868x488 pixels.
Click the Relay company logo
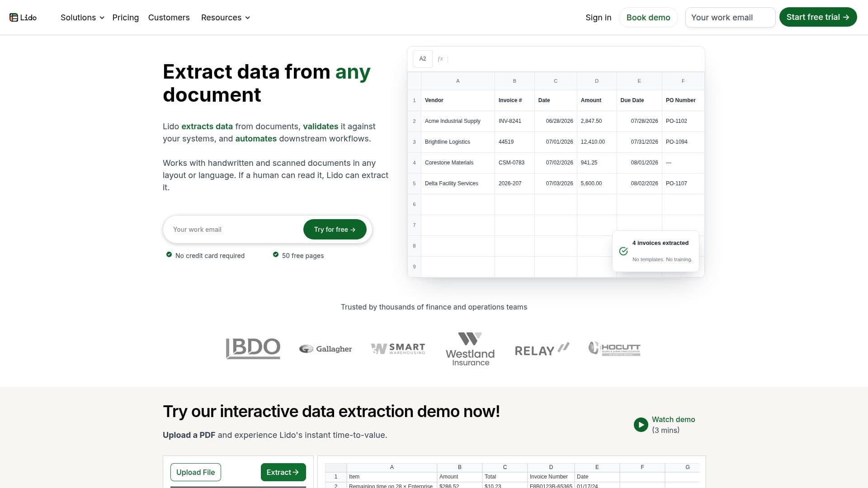tap(542, 349)
